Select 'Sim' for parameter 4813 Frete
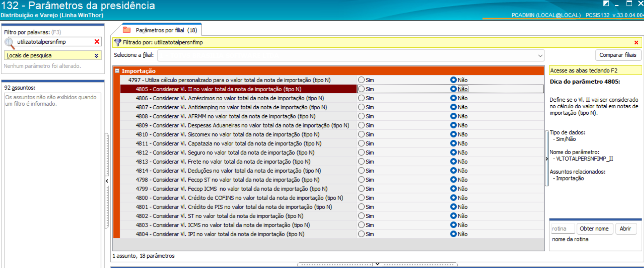 [x=361, y=161]
